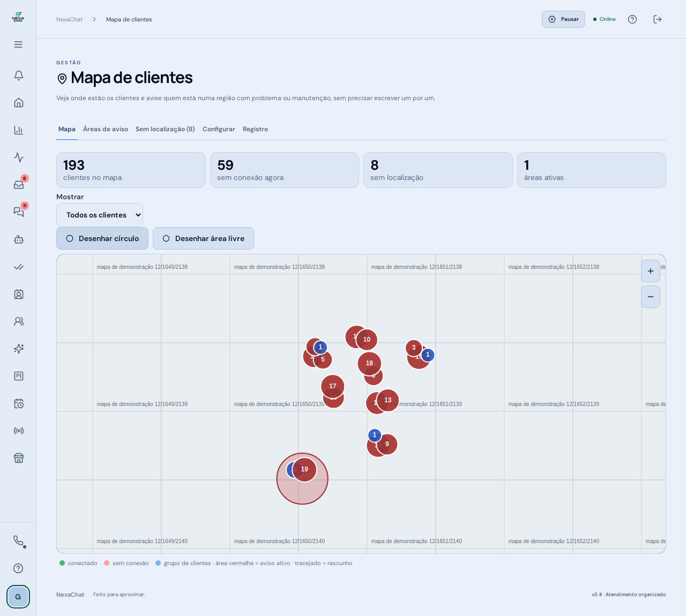Image resolution: width=686 pixels, height=616 pixels.
Task: Click the logout icon in top bar
Action: pyautogui.click(x=658, y=19)
